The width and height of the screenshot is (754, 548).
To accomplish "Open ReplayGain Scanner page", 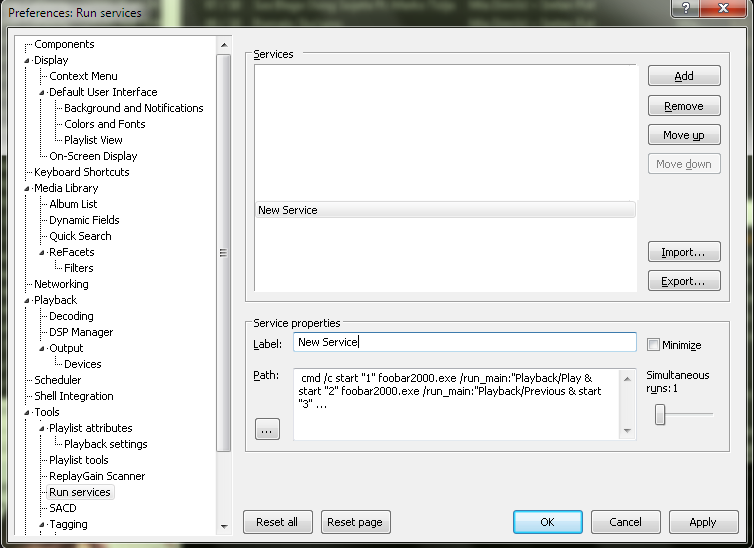I will pyautogui.click(x=97, y=476).
